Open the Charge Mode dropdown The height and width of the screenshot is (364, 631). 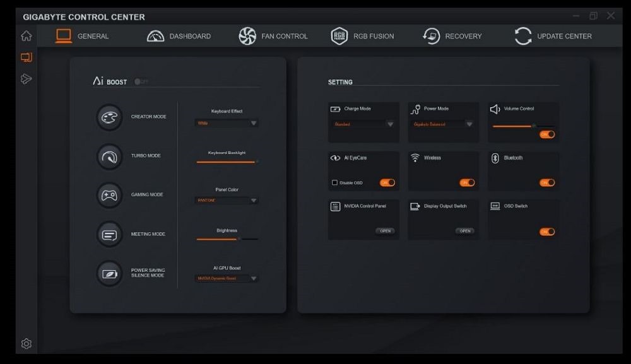coord(363,124)
